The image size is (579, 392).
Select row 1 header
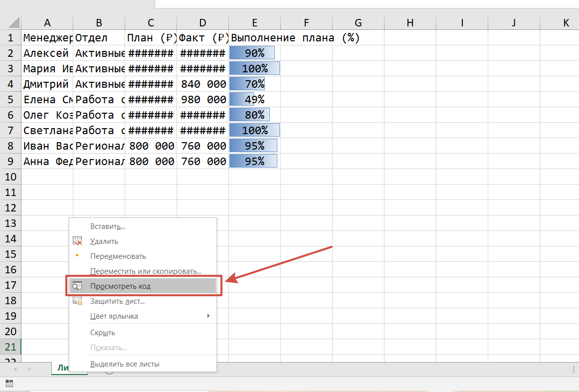[10, 37]
